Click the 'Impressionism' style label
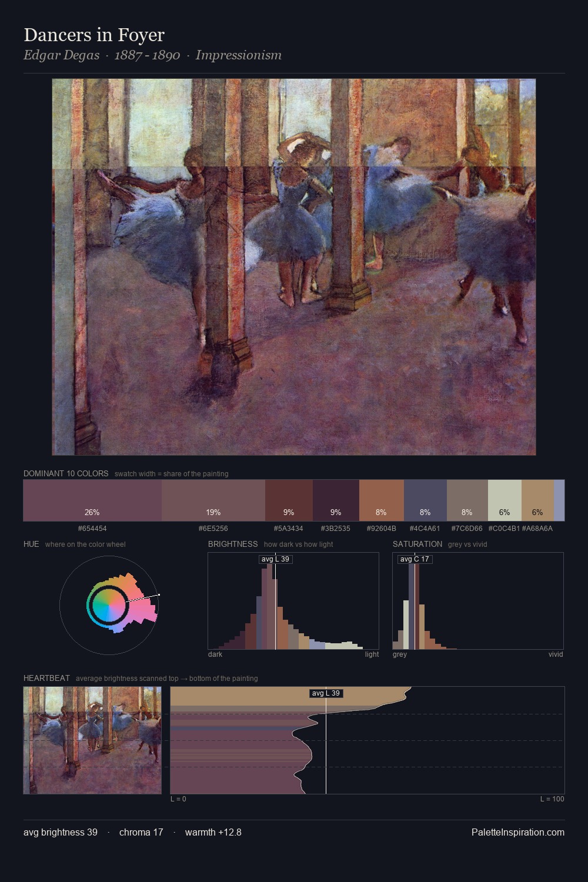 (x=239, y=55)
